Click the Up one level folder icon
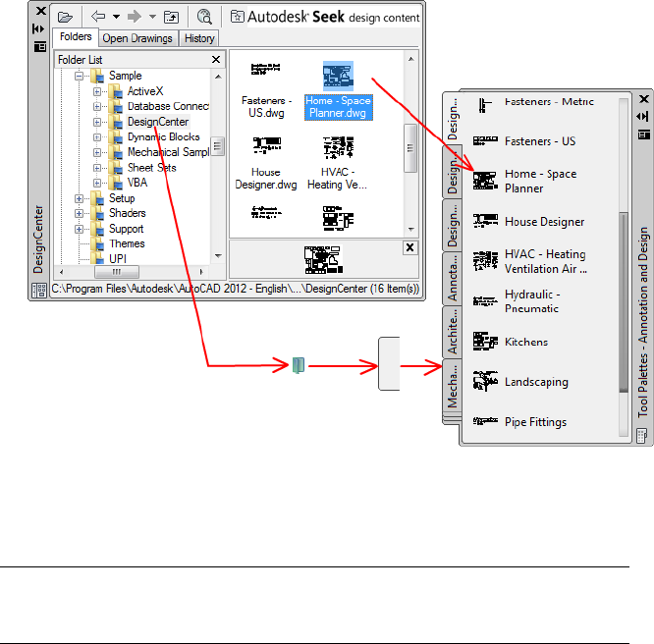 click(171, 17)
